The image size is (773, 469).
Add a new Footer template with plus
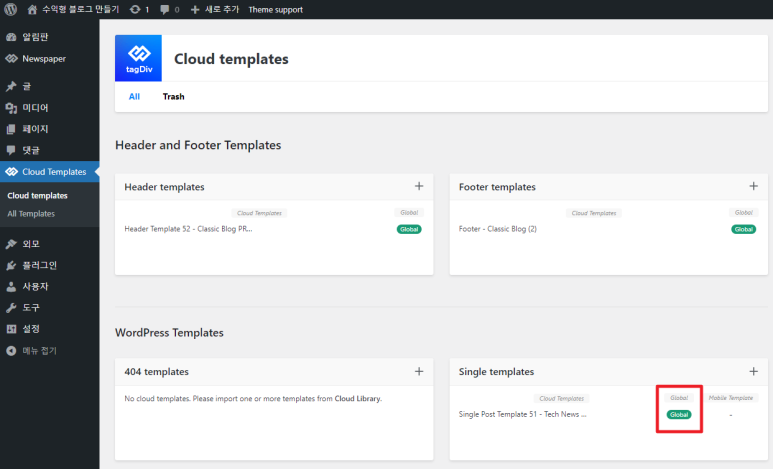pyautogui.click(x=753, y=186)
